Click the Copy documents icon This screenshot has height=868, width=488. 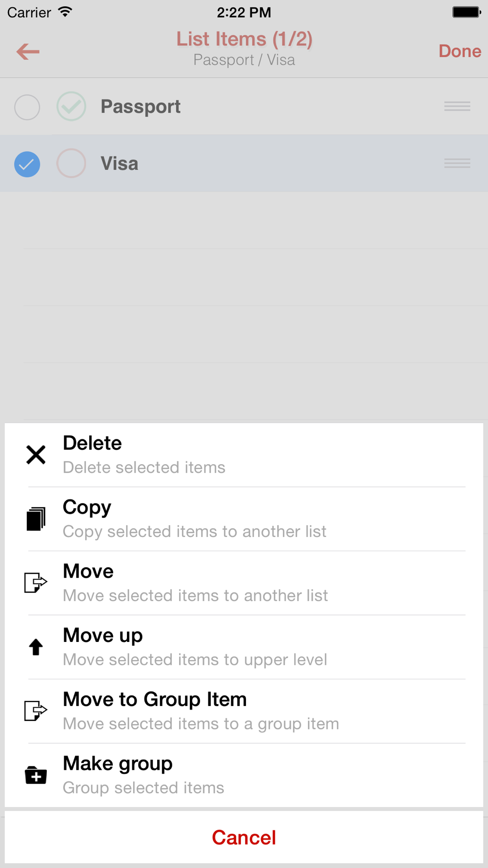[x=36, y=518]
